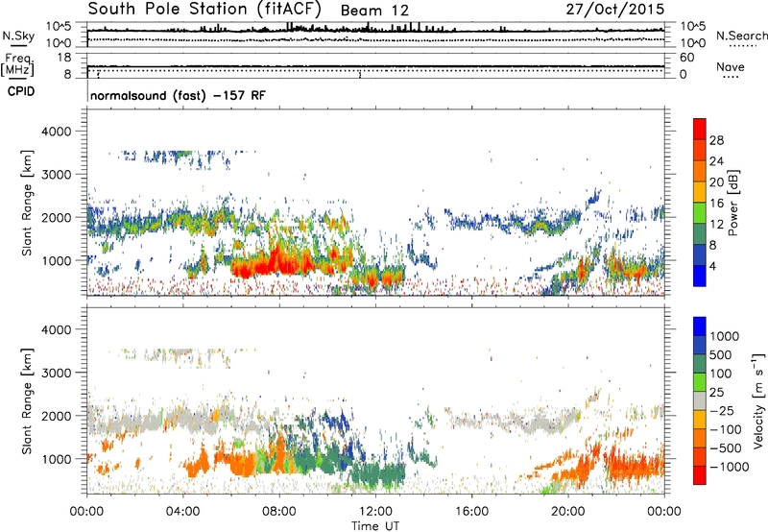Image resolution: width=768 pixels, height=532 pixels.
Task: Click the gray velocity band near 2000 km at 02:00
Action: tap(134, 422)
